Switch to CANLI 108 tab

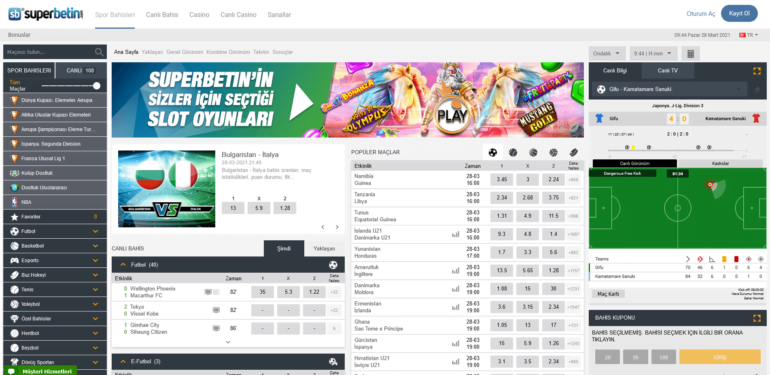(81, 71)
